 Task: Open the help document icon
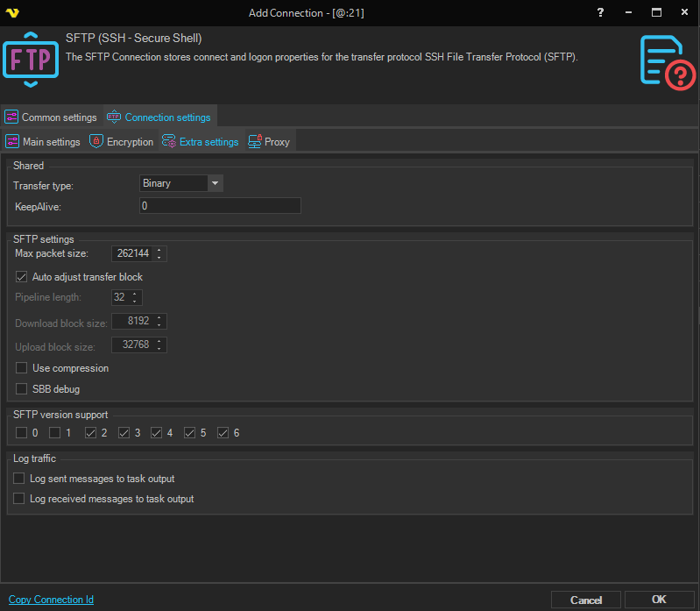pyautogui.click(x=667, y=60)
